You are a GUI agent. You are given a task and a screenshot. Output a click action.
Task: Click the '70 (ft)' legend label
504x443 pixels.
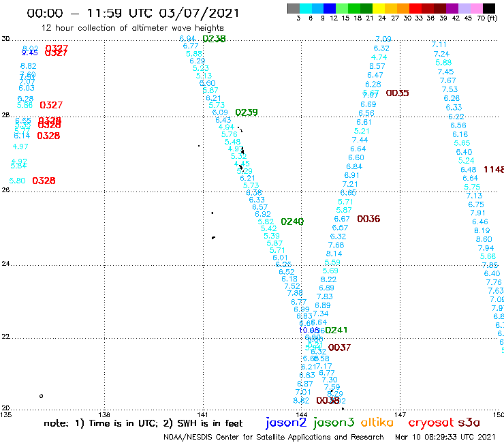tap(487, 18)
